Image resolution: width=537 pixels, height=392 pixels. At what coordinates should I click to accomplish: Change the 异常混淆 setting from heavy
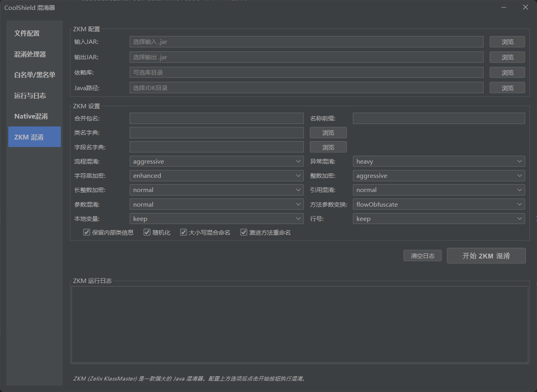pos(439,161)
